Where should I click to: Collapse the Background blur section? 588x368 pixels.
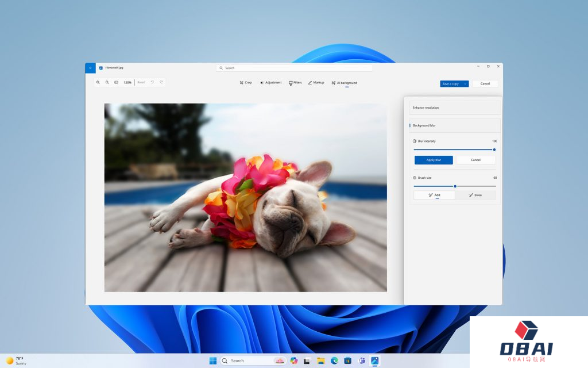pyautogui.click(x=454, y=125)
